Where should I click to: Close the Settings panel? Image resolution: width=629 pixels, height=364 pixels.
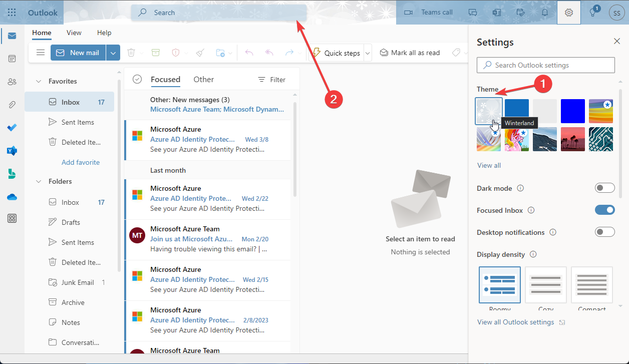[617, 42]
